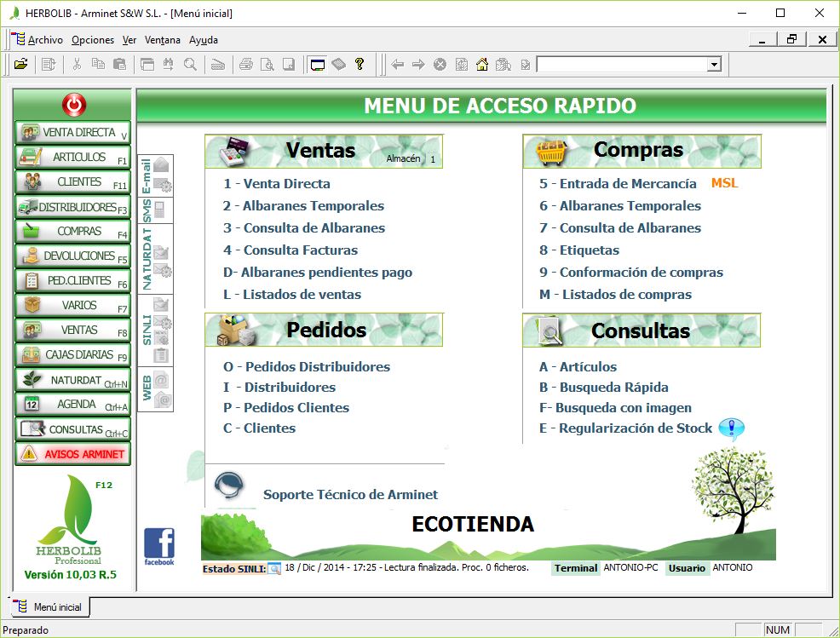Click the AVISOS ARMINET button
Image resolution: width=840 pixels, height=638 pixels.
[x=73, y=454]
